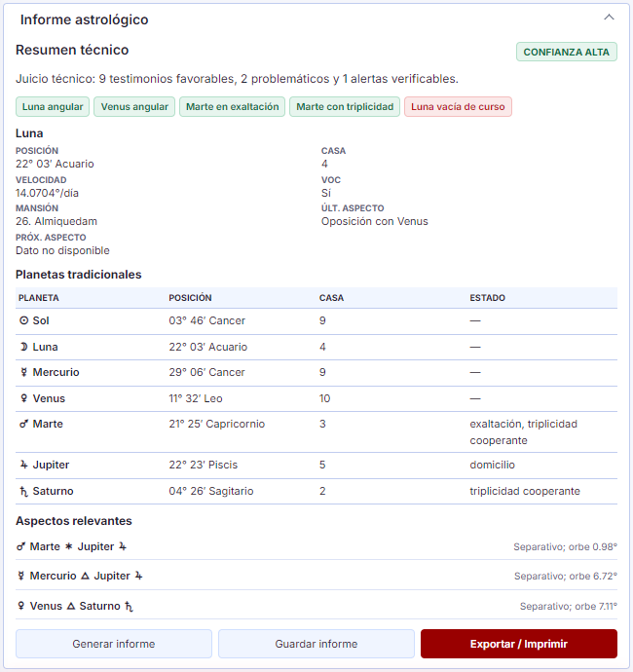Select Saturno position 04° 26' Sagitario

click(x=211, y=491)
